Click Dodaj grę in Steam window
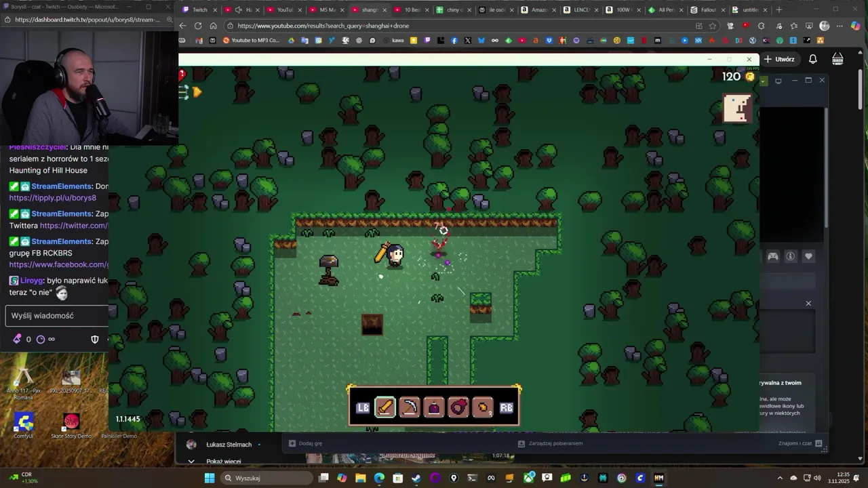This screenshot has width=868, height=488. point(306,443)
